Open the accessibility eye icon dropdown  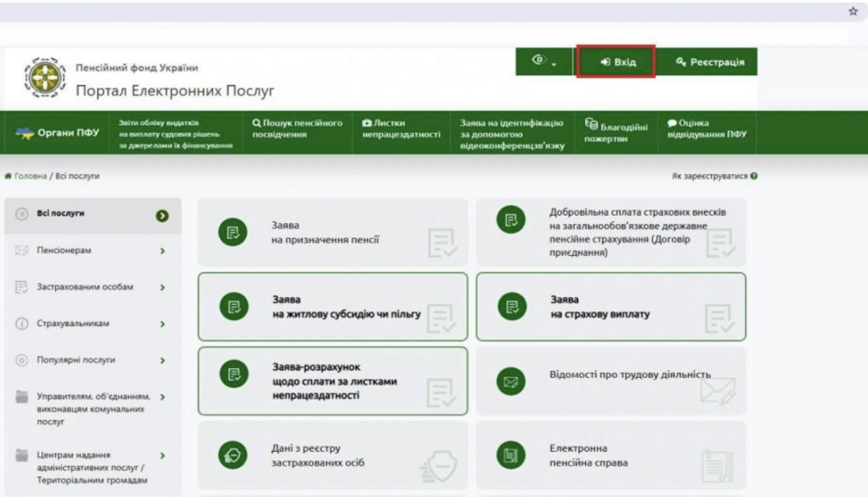[x=541, y=61]
